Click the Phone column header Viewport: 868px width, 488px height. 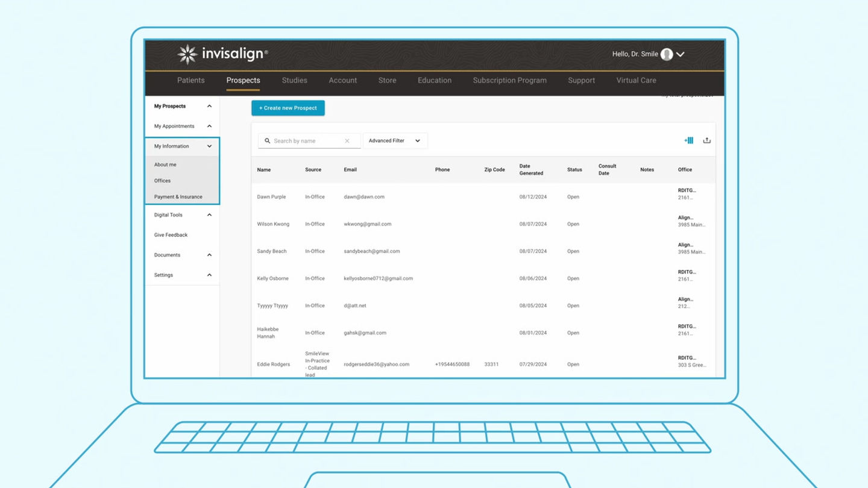[x=442, y=170]
